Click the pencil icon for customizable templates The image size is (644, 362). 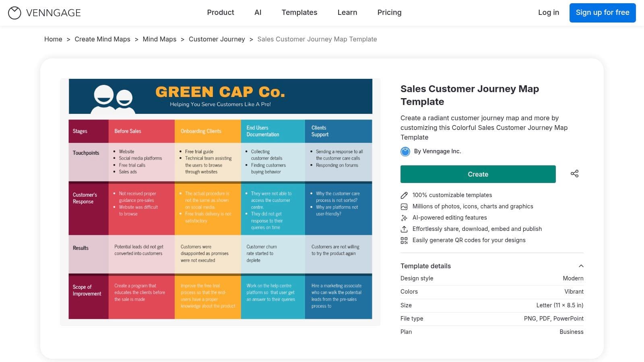pos(404,195)
